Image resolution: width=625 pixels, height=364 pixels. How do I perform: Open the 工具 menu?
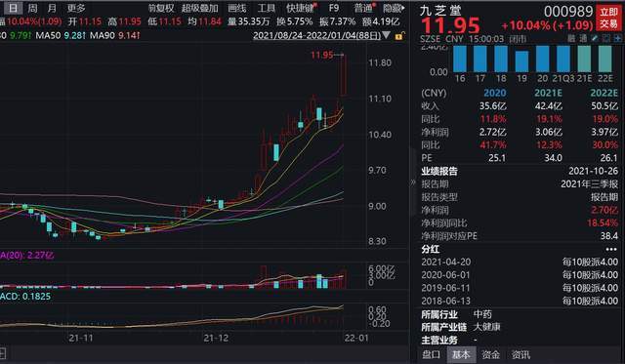[267, 8]
